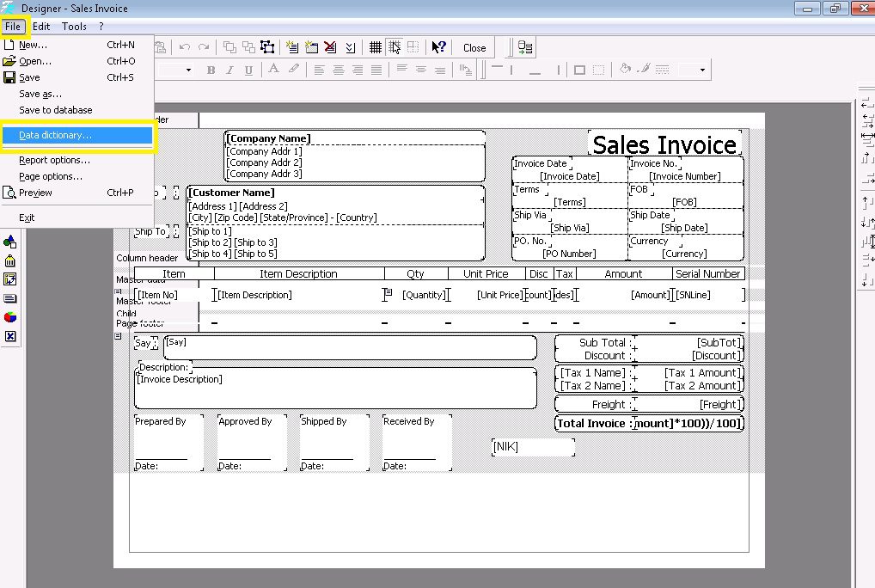Click the text rotation icon
This screenshot has height=588, width=875.
point(465,70)
